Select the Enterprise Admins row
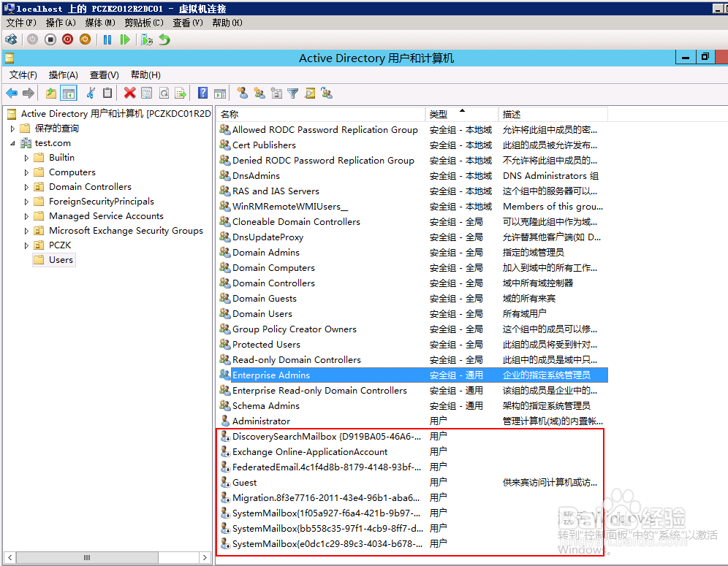 click(x=413, y=375)
